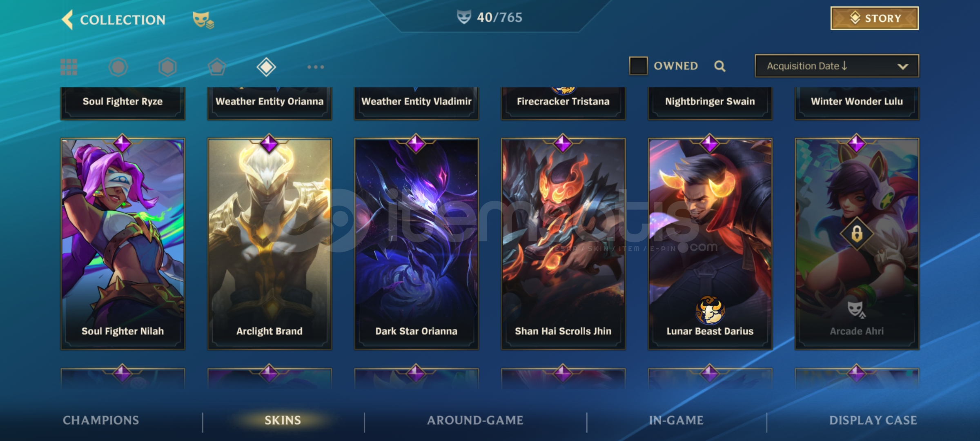The image size is (980, 441).
Task: Open the Soul Fighter Nilah skin card
Action: coord(123,244)
